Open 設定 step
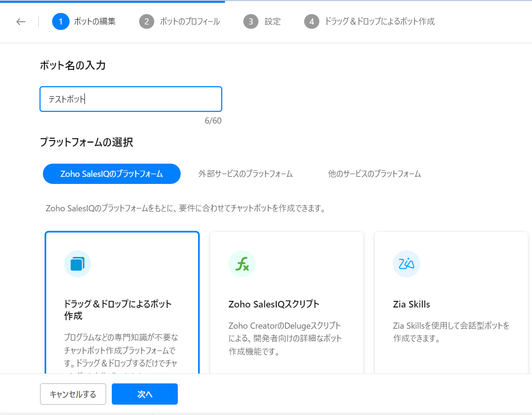Image resolution: width=532 pixels, height=415 pixels. (273, 21)
